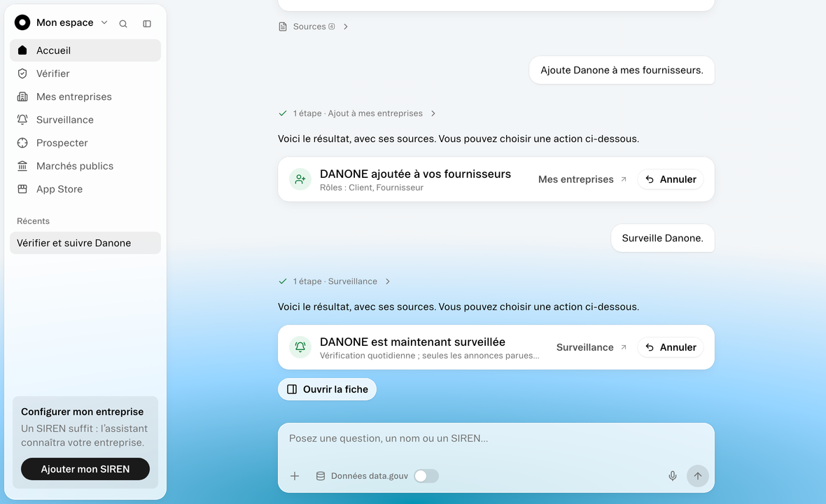This screenshot has width=826, height=504.
Task: Open the Surveillance sidebar item
Action: 85,120
